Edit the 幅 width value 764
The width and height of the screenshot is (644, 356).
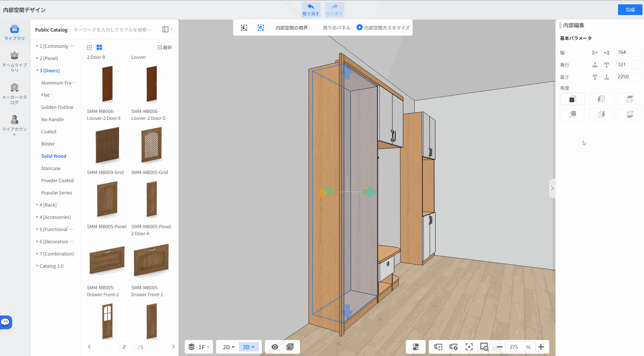pos(629,52)
